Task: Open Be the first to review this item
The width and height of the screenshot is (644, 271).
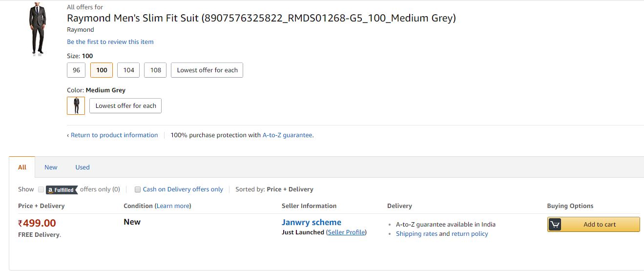Action: click(110, 42)
